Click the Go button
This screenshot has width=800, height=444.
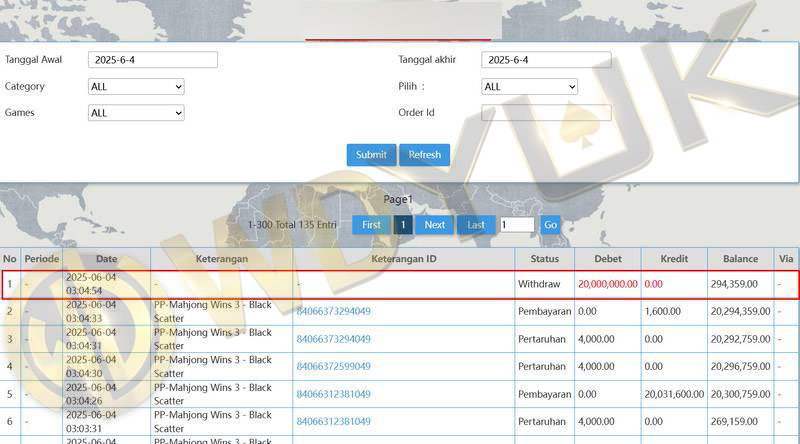[551, 225]
